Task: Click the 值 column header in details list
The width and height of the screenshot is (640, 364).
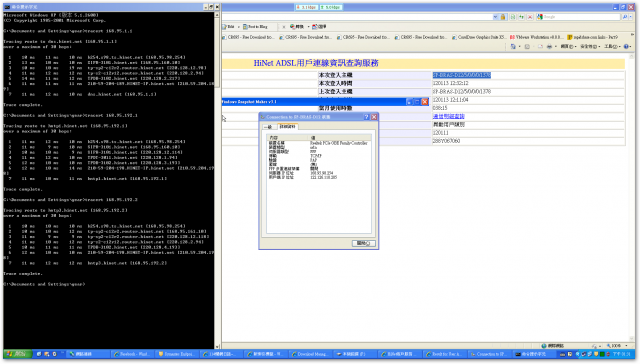Action: 340,138
